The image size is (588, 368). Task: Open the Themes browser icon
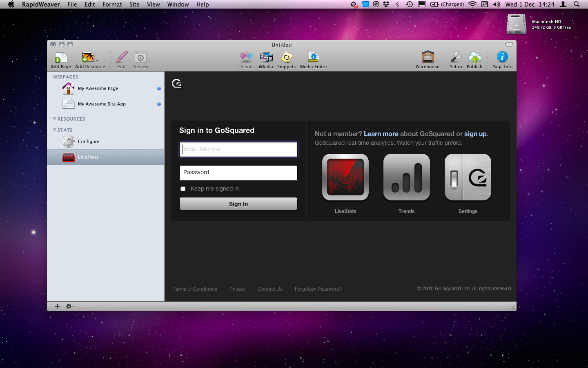click(x=246, y=57)
